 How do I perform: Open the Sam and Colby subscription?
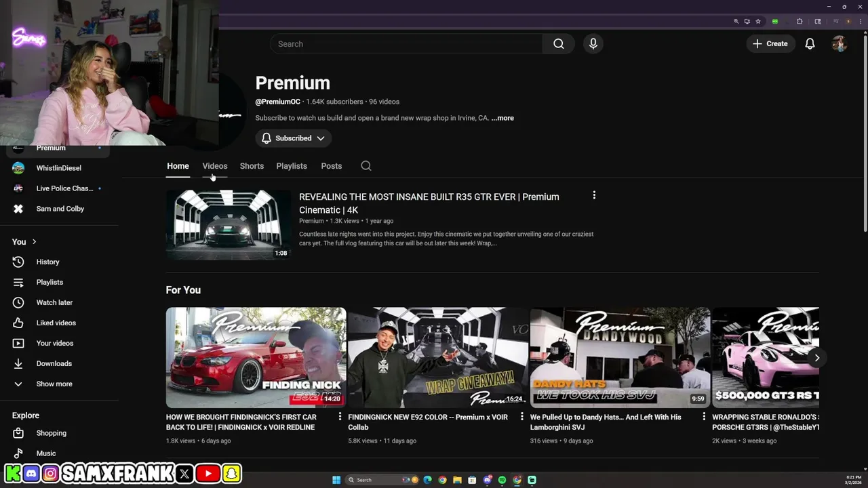tap(59, 209)
